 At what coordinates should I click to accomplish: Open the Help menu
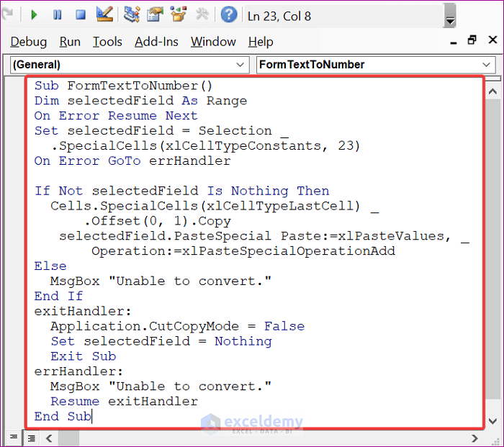[261, 42]
